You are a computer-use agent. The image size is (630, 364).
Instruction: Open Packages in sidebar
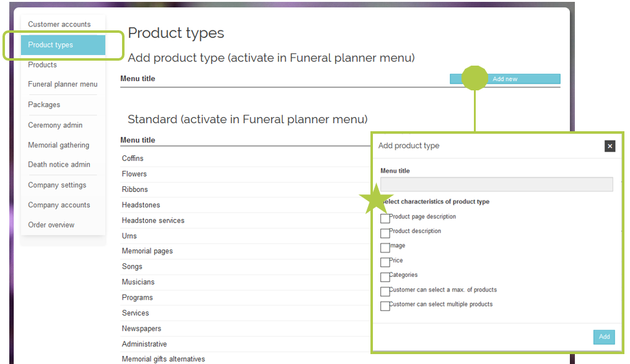pos(44,105)
